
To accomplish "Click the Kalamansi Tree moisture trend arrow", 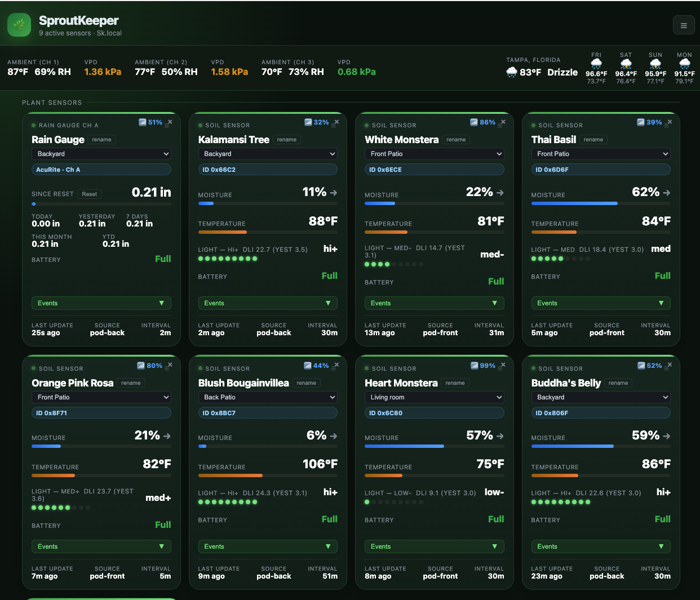I will (x=334, y=193).
